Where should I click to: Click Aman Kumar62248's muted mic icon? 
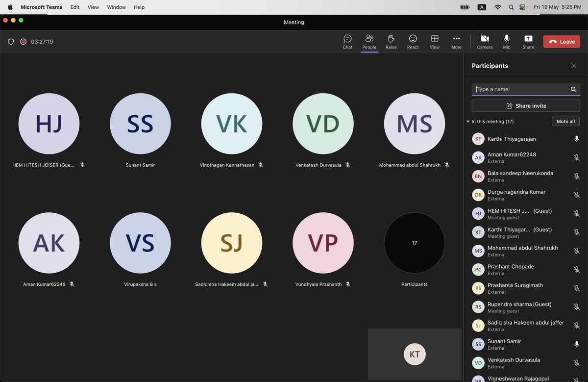pyautogui.click(x=577, y=158)
